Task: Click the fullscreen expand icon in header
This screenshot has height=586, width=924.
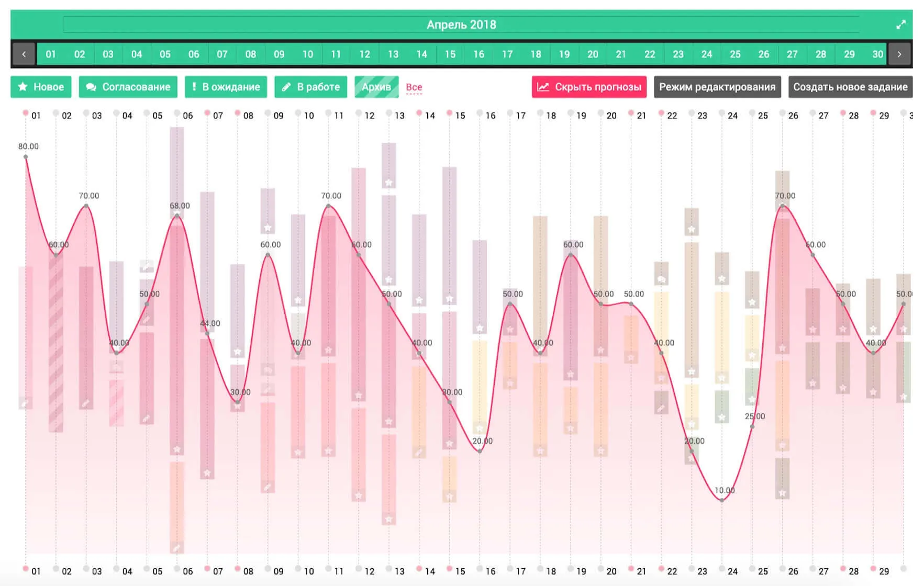Action: [900, 25]
